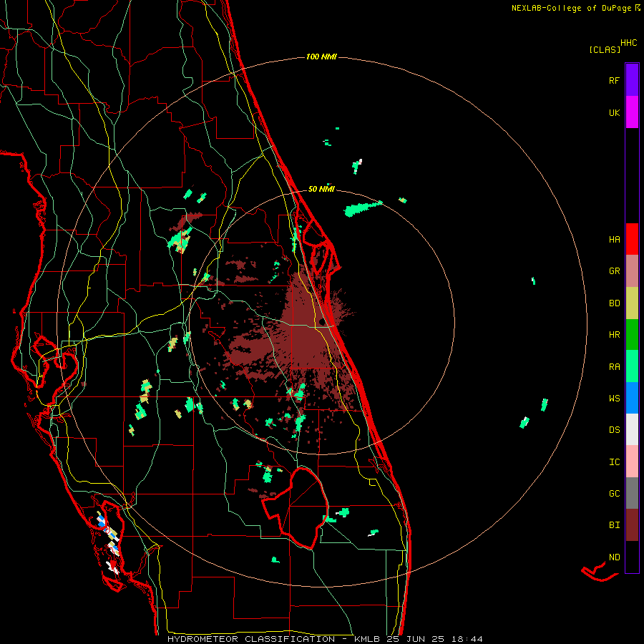Click the "BI" legend label
The height and width of the screenshot is (644, 644).
click(x=614, y=525)
